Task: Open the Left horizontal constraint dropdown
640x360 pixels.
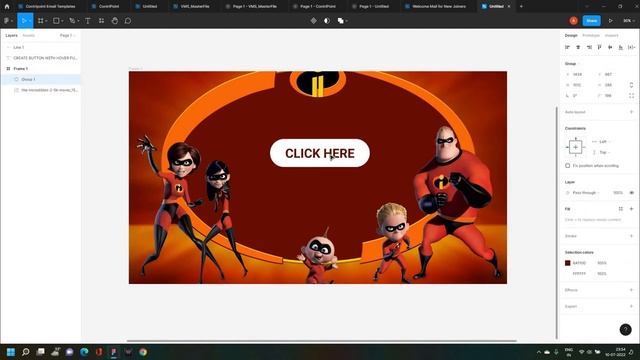Action: (x=604, y=142)
